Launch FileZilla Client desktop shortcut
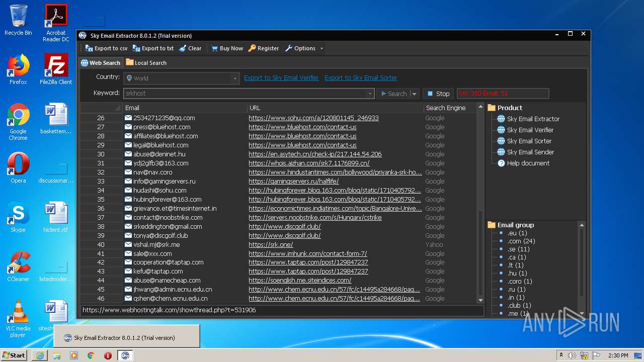 pos(56,69)
